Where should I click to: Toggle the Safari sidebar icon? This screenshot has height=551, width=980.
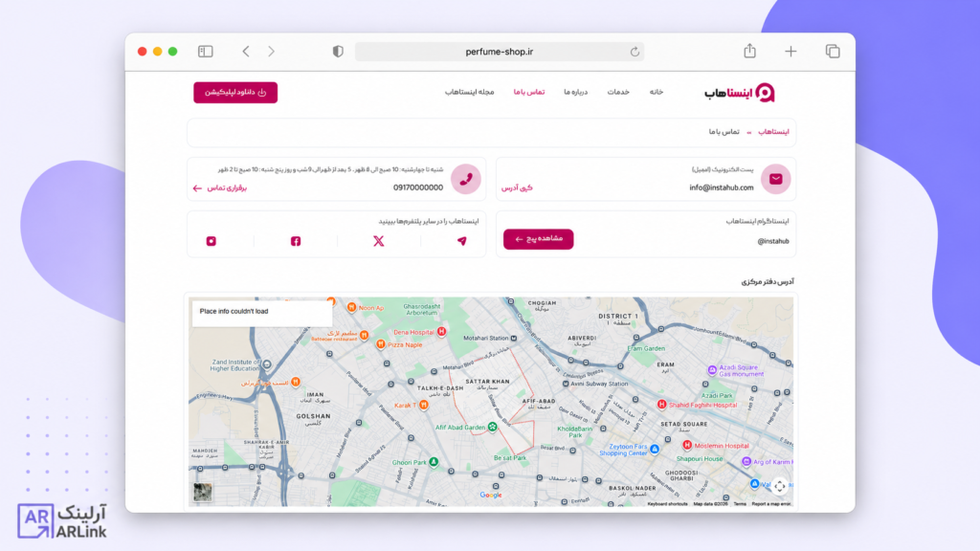pyautogui.click(x=205, y=52)
